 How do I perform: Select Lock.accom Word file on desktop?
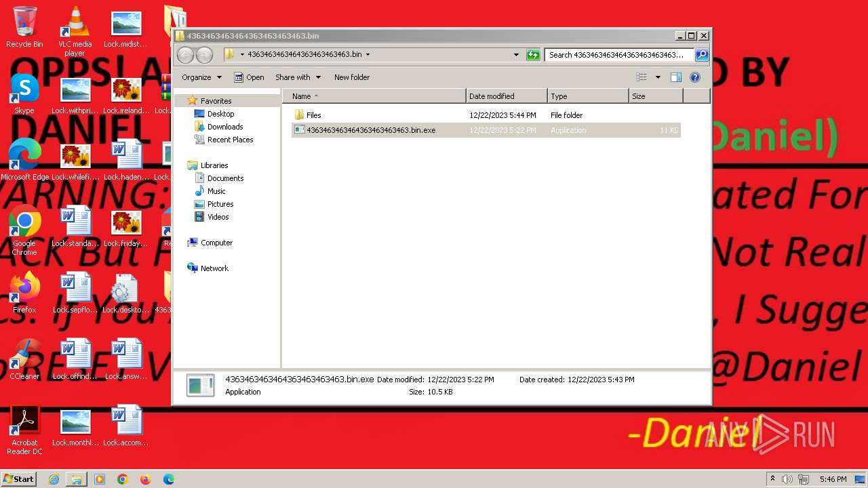click(x=126, y=426)
